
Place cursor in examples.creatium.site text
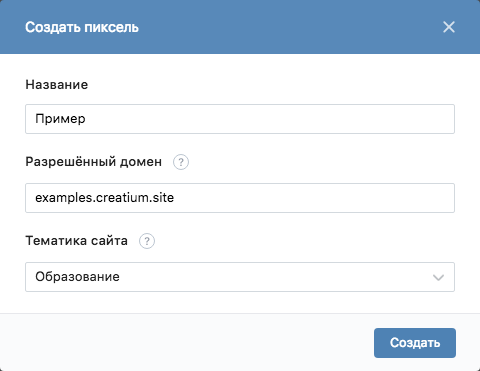[x=105, y=198]
